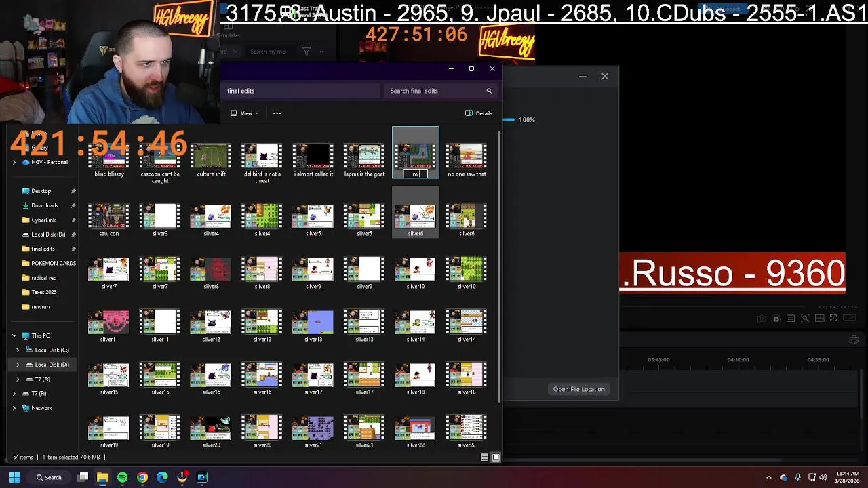Viewport: 868px width, 488px height.
Task: Click the zoom magnifier icon under editor preview
Action: point(805,319)
